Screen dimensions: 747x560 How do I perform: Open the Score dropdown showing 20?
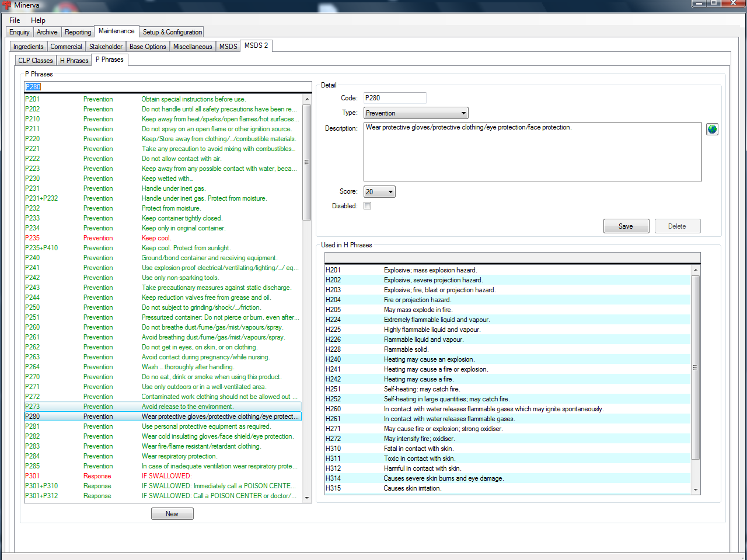[379, 192]
